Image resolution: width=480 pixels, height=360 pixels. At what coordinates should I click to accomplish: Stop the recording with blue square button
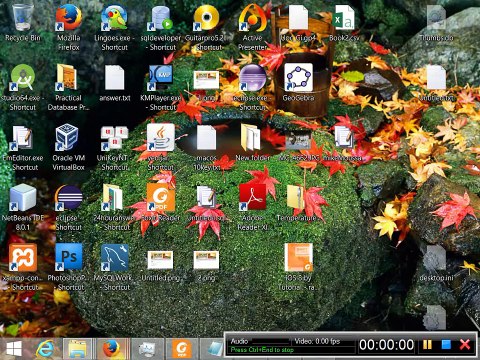(x=446, y=344)
